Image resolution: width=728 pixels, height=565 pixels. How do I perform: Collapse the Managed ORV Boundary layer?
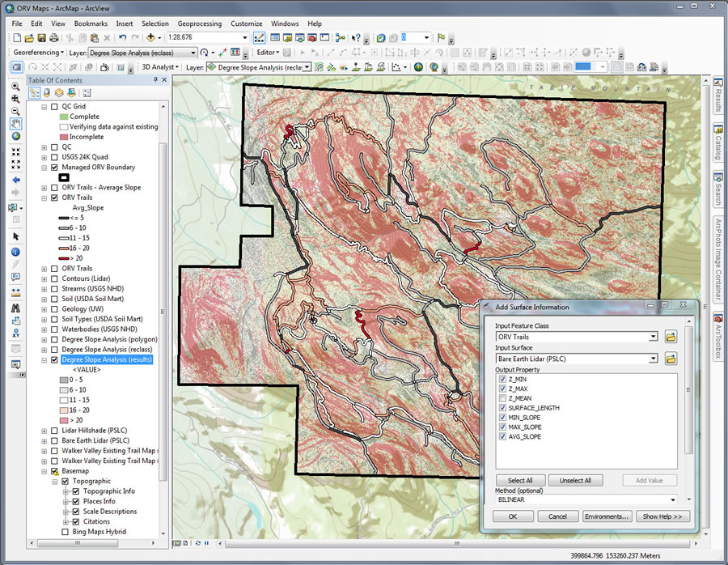[x=44, y=168]
